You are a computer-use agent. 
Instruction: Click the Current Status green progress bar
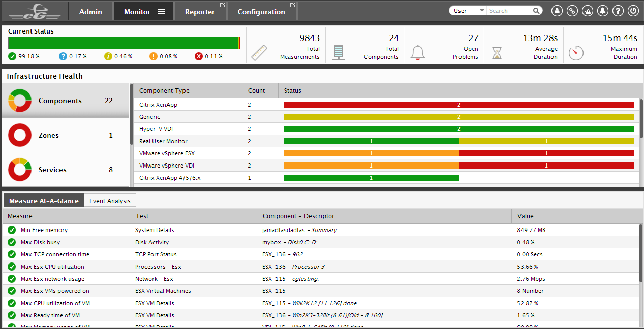coord(124,43)
